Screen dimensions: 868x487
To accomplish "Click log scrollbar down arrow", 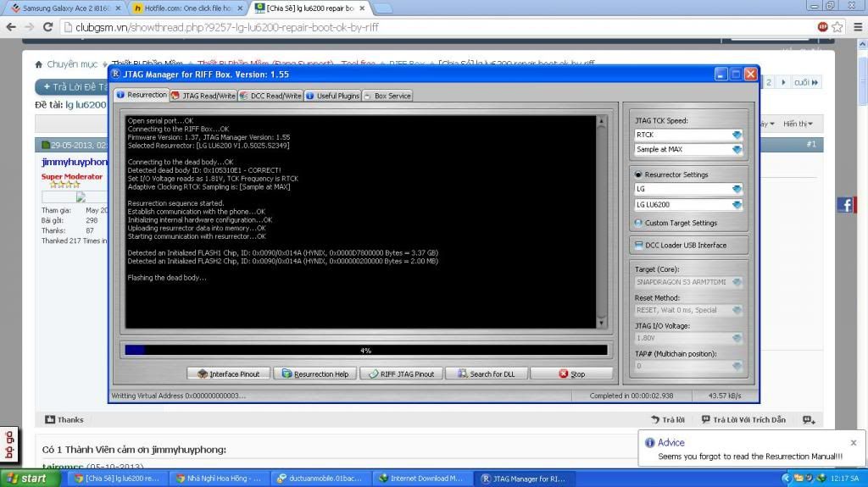I will pos(601,324).
